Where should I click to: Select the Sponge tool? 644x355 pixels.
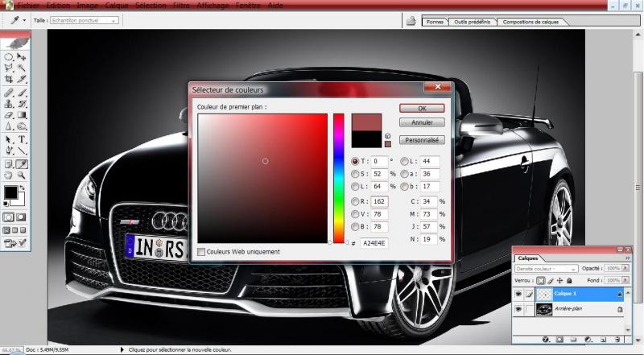[x=22, y=126]
